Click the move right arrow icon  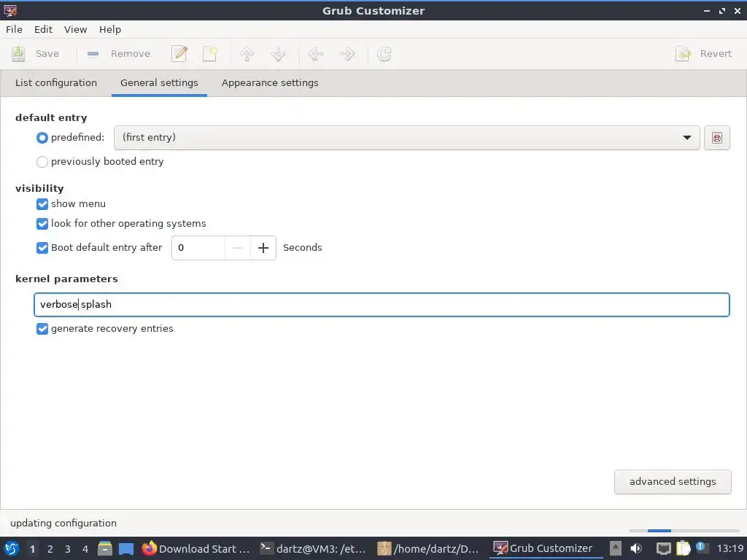347,54
